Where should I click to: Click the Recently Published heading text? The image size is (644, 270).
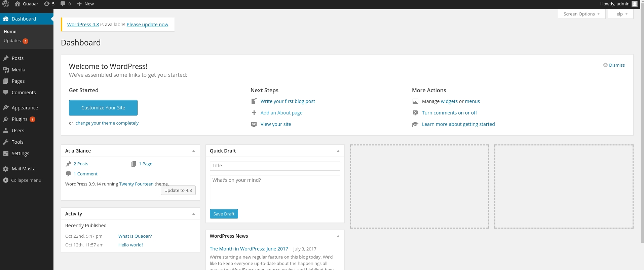point(86,226)
